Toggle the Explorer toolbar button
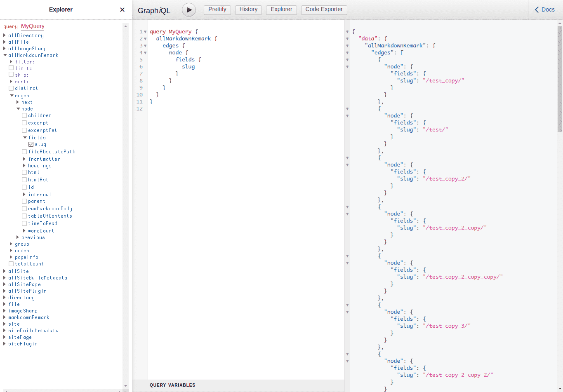This screenshot has width=563, height=392. pyautogui.click(x=281, y=9)
